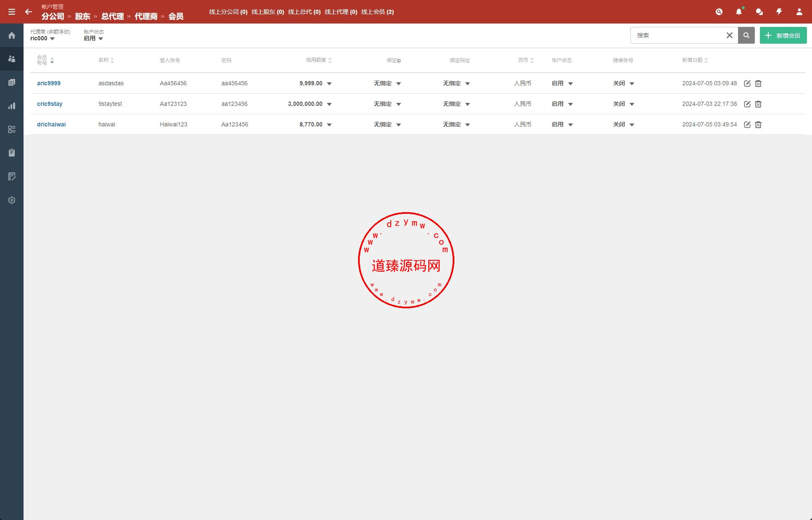Open 帐户状态 启用 dropdown for drichaiwai
The image size is (812, 520).
point(562,124)
